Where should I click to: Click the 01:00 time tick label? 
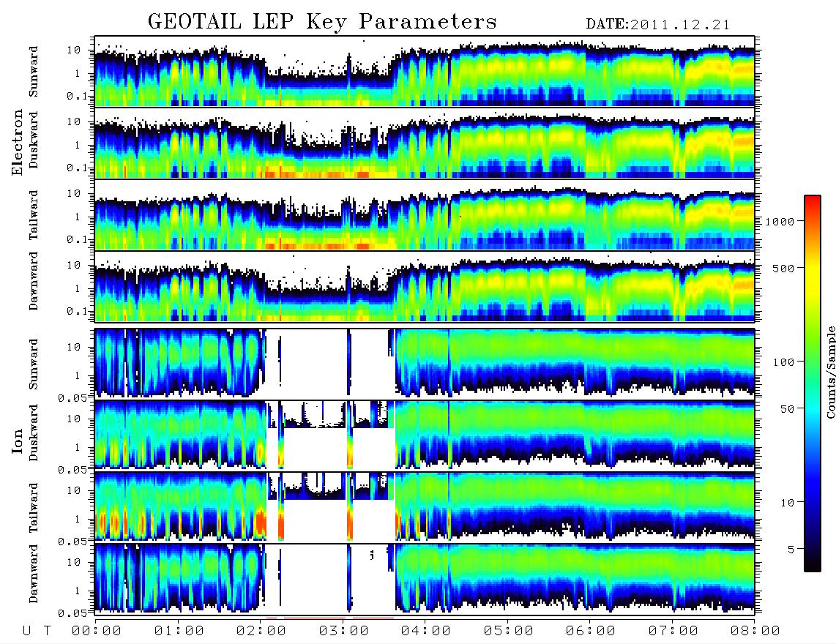coord(179,631)
